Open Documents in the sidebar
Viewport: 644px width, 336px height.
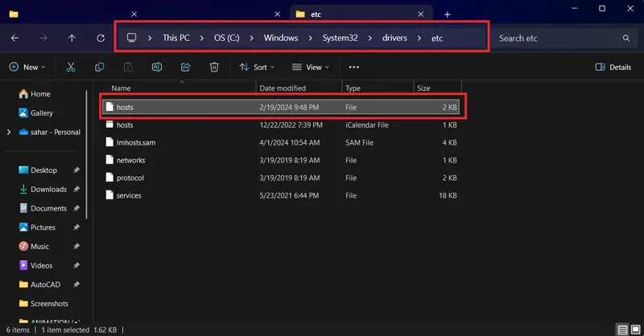43,208
